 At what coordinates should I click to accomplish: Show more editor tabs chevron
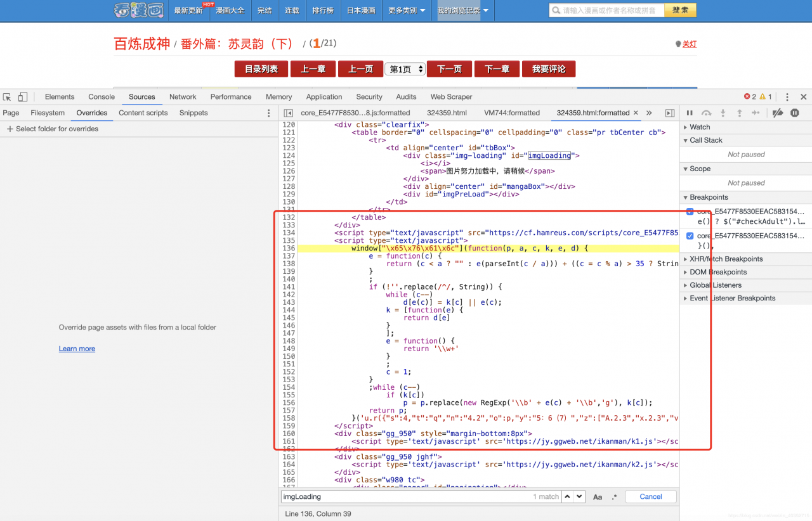point(649,113)
